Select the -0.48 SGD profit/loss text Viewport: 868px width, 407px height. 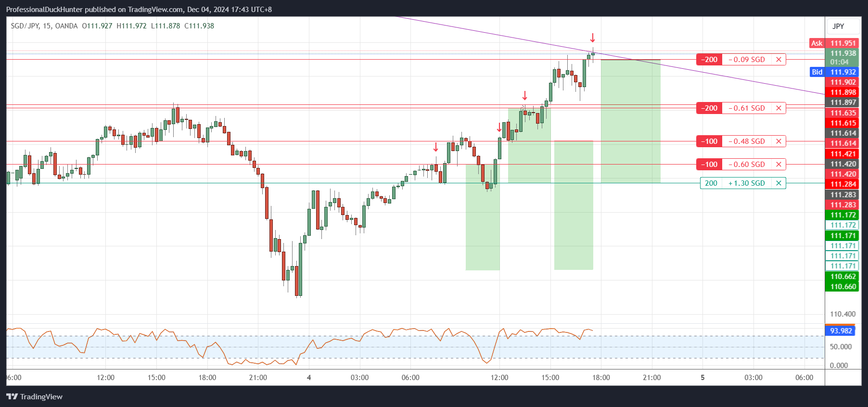point(747,141)
